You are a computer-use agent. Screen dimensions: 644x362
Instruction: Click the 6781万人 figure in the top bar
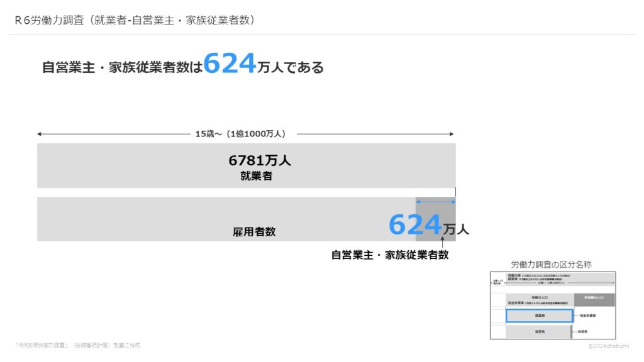(x=259, y=161)
